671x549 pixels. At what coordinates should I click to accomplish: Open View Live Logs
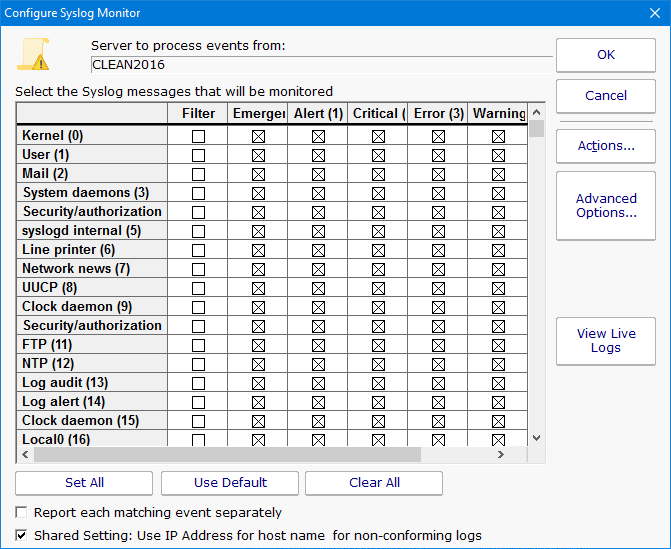pos(606,341)
